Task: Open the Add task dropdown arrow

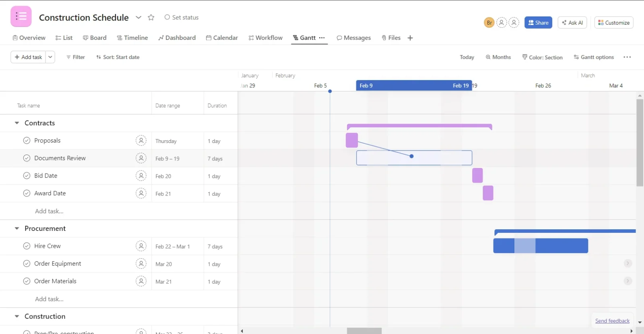Action: (50, 57)
